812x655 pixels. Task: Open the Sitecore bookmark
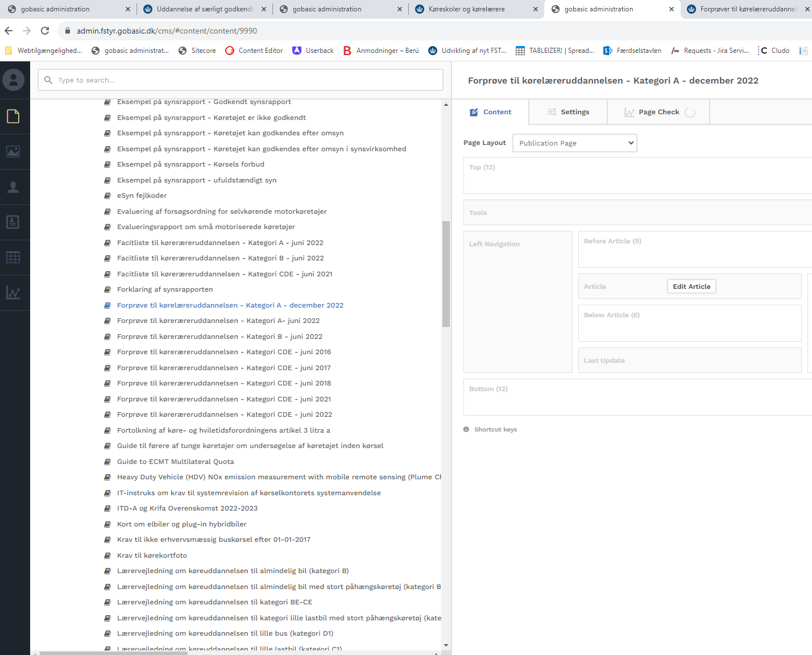(x=197, y=51)
